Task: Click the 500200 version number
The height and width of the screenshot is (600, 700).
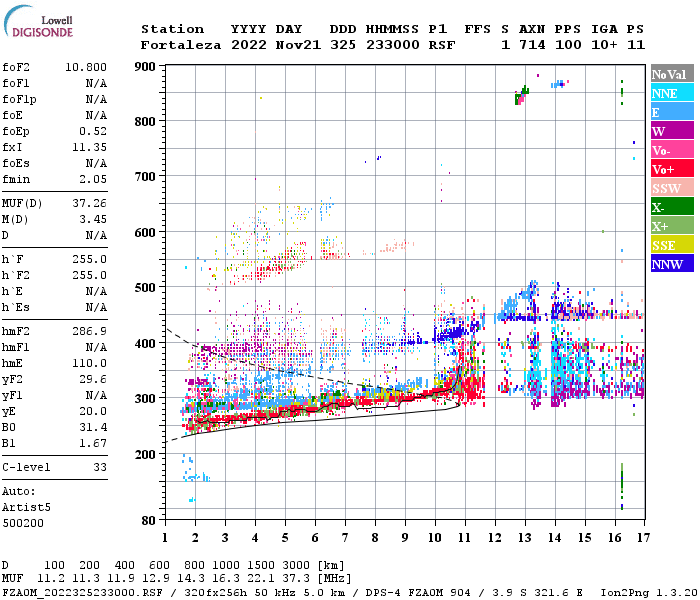Action: pos(23,523)
